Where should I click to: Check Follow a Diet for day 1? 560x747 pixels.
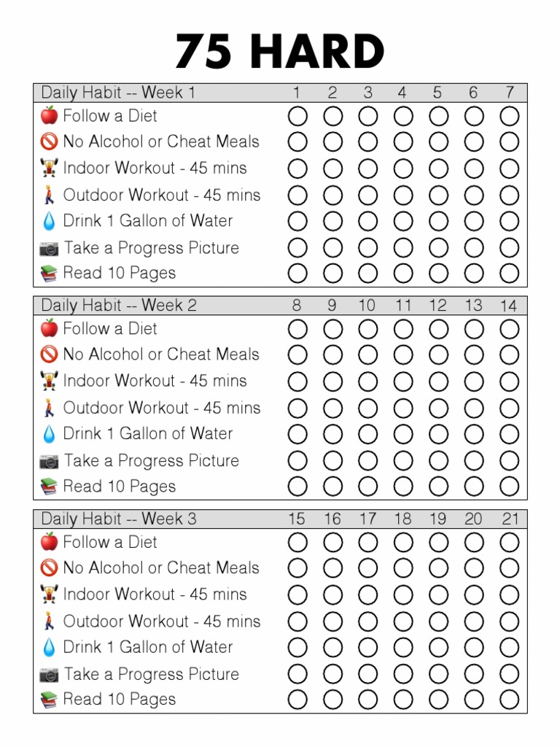(297, 116)
